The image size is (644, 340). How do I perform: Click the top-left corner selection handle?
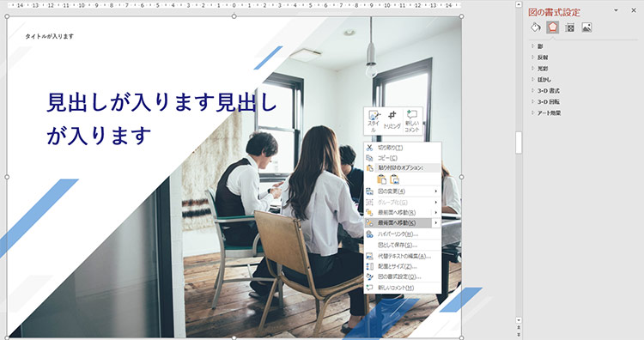pos(7,16)
